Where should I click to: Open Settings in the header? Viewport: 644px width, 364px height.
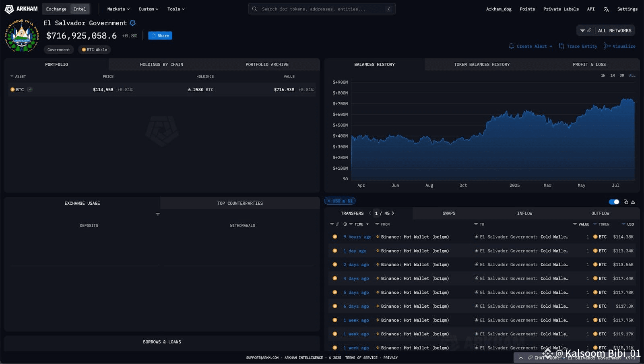click(x=627, y=9)
